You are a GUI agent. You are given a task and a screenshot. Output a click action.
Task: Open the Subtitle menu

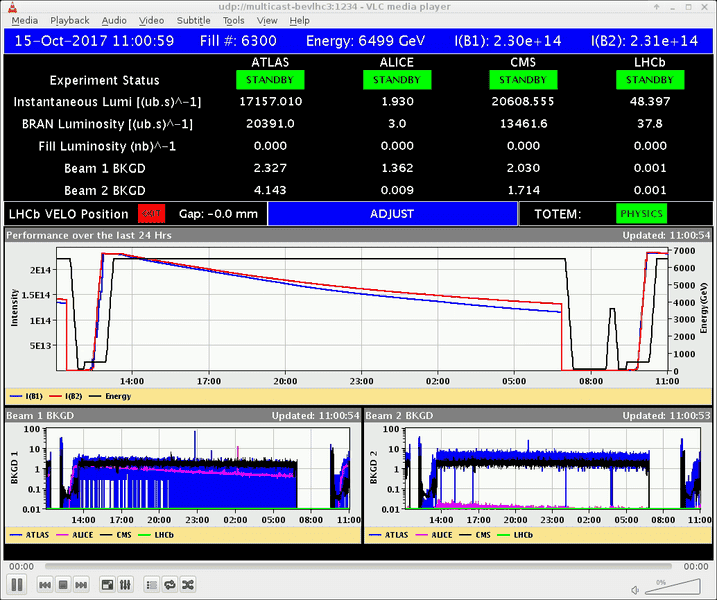click(x=193, y=21)
